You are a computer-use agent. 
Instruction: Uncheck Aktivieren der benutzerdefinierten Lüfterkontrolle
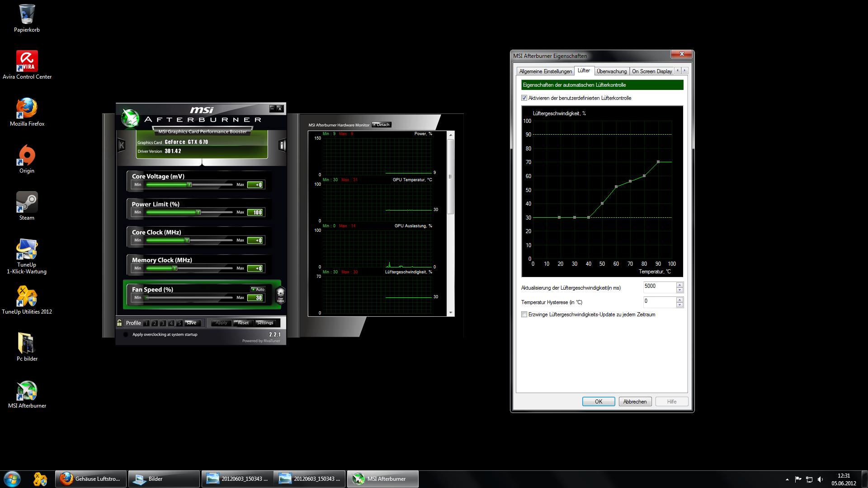pyautogui.click(x=524, y=98)
